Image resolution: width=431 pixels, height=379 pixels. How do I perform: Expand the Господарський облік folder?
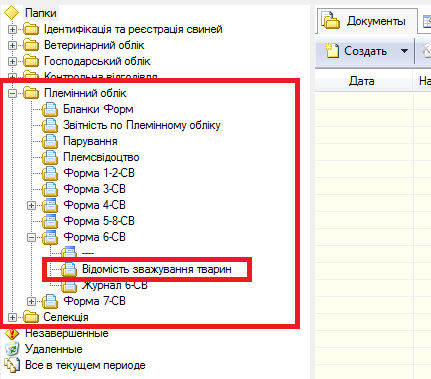point(12,61)
